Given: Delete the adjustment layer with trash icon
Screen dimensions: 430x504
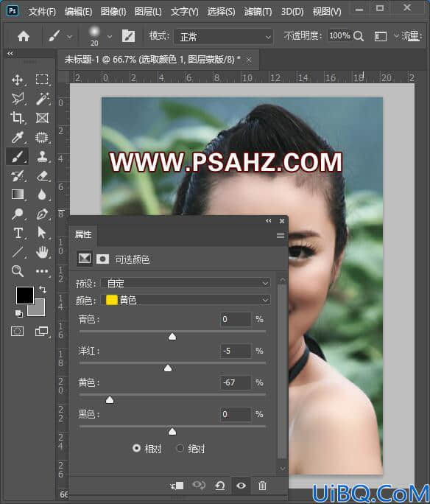Looking at the screenshot, I should coord(262,486).
